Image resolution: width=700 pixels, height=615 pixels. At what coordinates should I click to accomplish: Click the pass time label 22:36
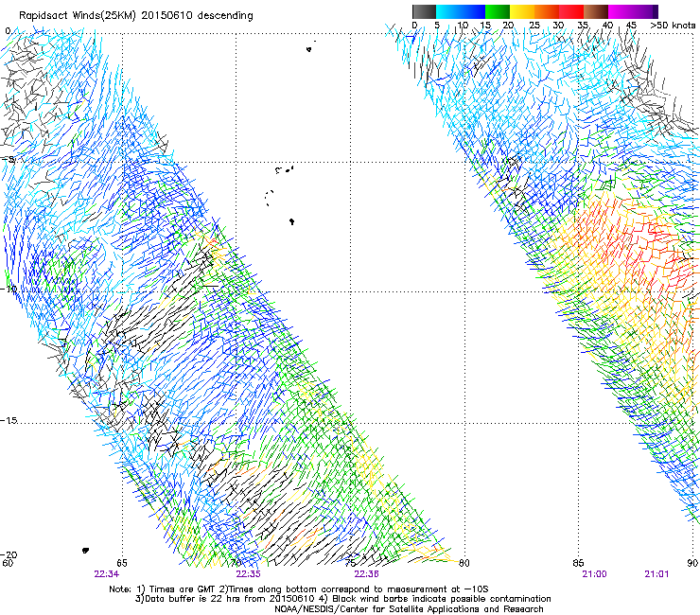tap(366, 574)
